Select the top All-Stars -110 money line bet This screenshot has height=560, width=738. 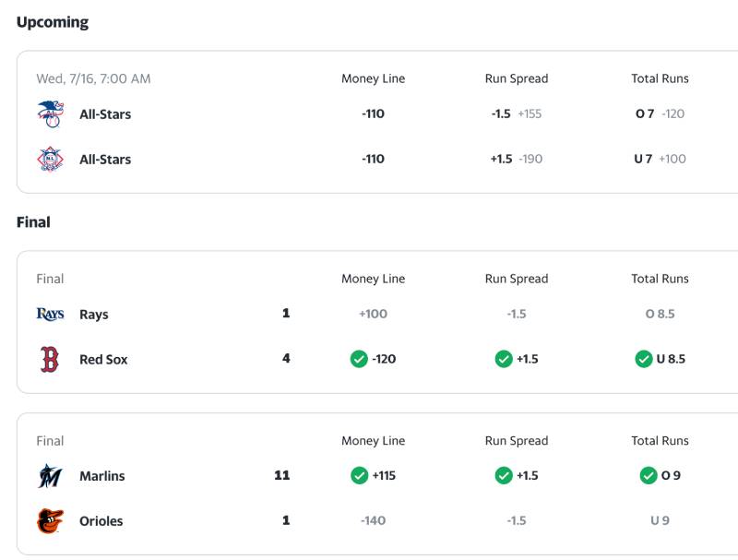pos(374,113)
